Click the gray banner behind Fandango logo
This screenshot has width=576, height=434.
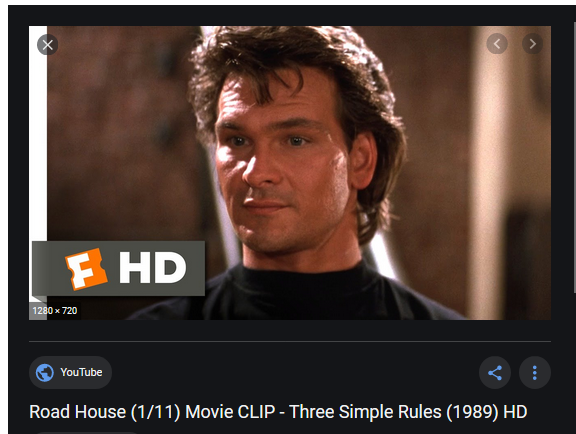coord(118,268)
